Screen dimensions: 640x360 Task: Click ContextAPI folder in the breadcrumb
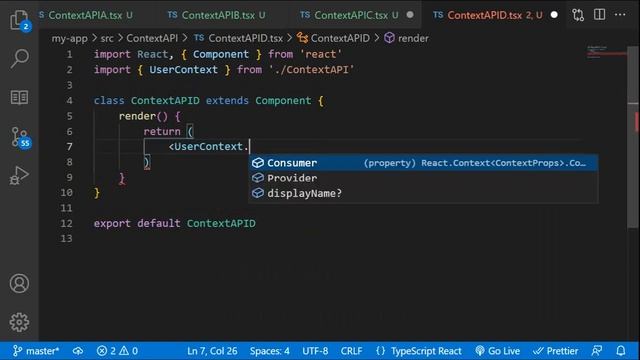[152, 38]
